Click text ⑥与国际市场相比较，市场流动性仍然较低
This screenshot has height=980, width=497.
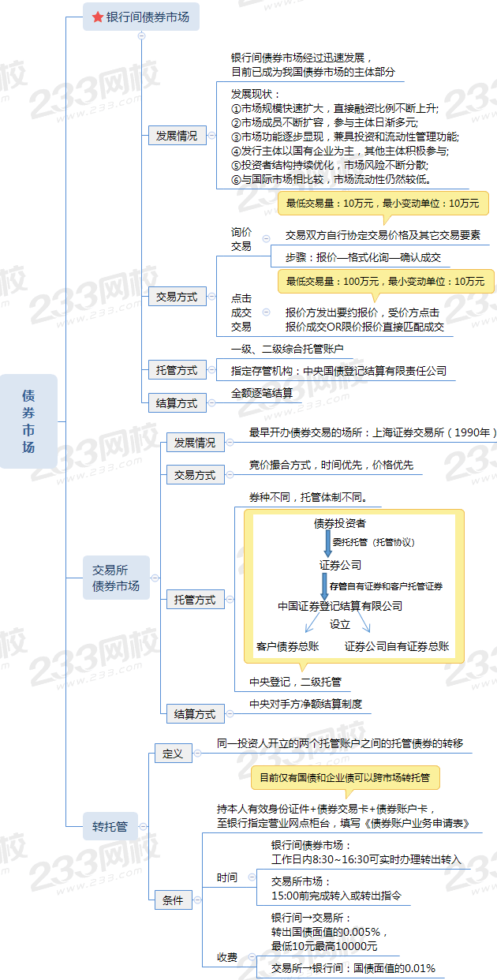click(331, 179)
